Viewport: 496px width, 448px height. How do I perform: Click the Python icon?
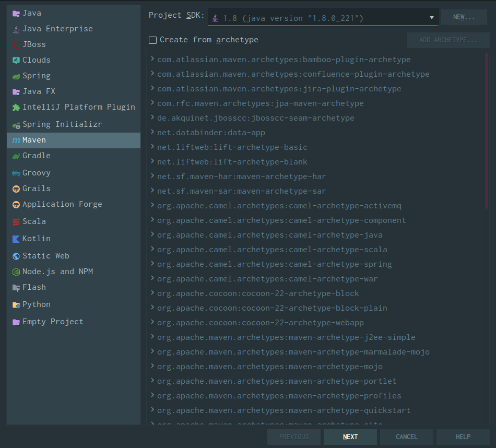point(16,305)
